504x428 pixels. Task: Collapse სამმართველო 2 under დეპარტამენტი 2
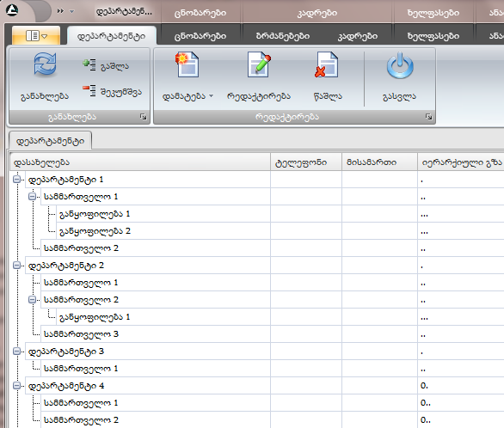coord(32,300)
